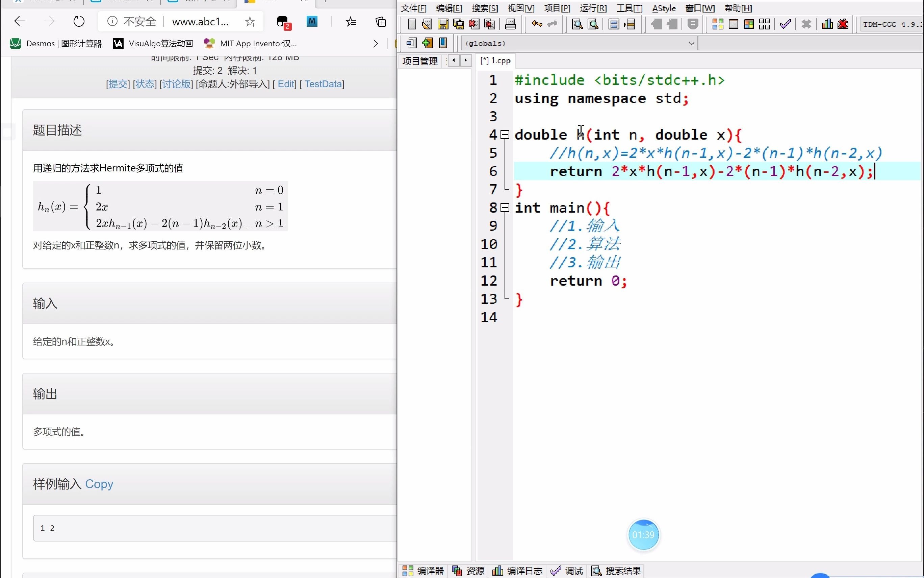Save all open files
Viewport: 924px width, 578px height.
(x=458, y=24)
